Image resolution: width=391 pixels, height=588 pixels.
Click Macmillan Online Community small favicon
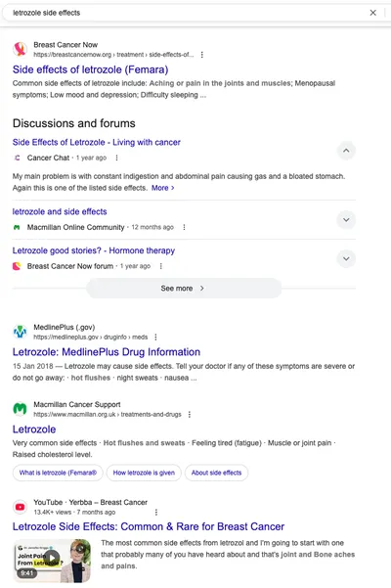coord(17,227)
